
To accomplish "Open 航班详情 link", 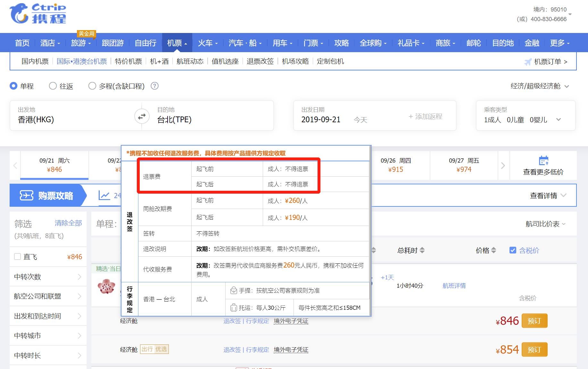I will [454, 286].
